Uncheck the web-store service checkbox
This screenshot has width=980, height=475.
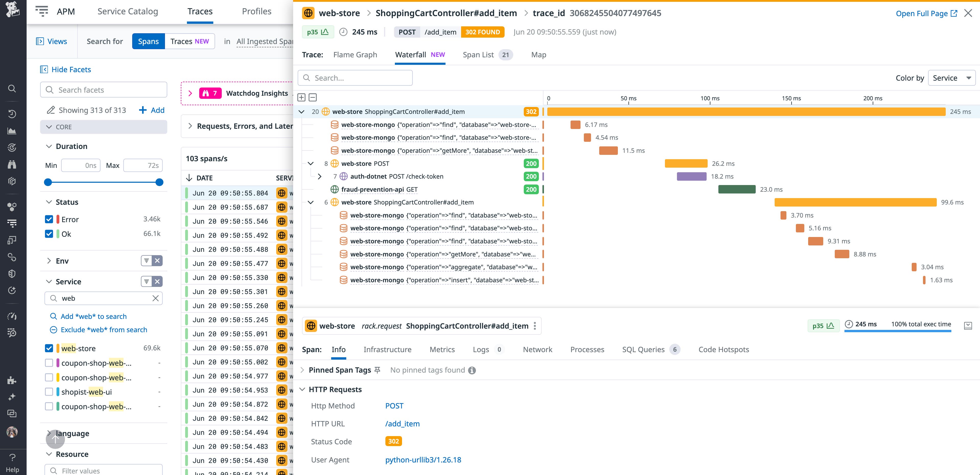pyautogui.click(x=49, y=348)
